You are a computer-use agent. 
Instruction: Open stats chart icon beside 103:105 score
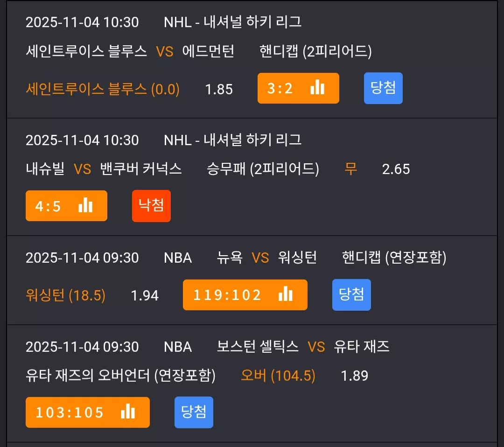click(128, 412)
